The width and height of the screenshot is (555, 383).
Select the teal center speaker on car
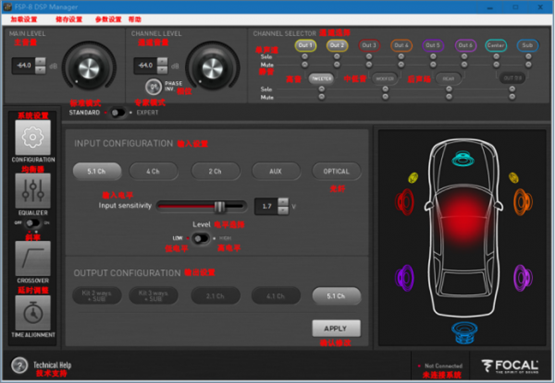point(463,159)
